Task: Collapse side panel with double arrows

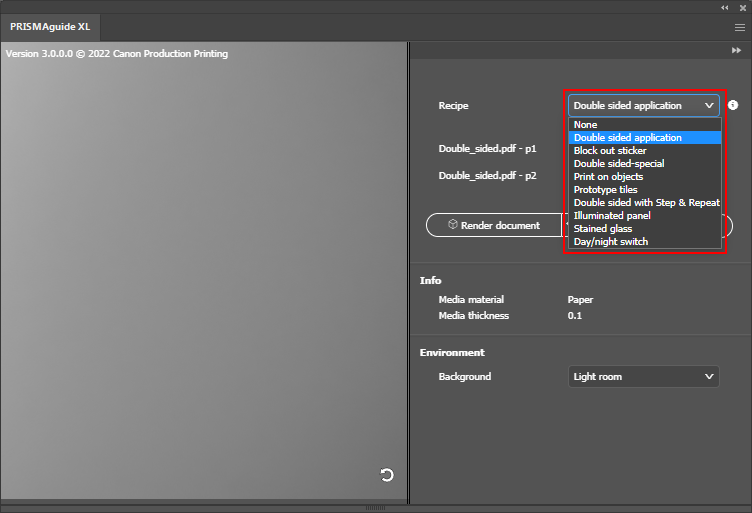Action: (736, 50)
